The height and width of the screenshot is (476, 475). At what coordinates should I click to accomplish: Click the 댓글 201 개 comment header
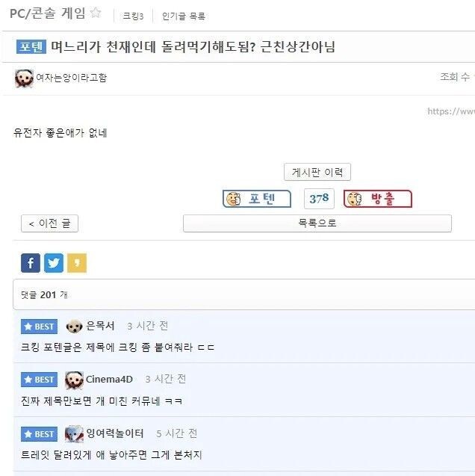pyautogui.click(x=45, y=295)
